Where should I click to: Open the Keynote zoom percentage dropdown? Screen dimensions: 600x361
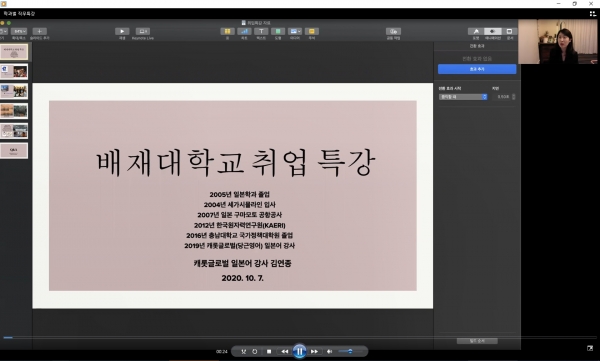coord(19,31)
